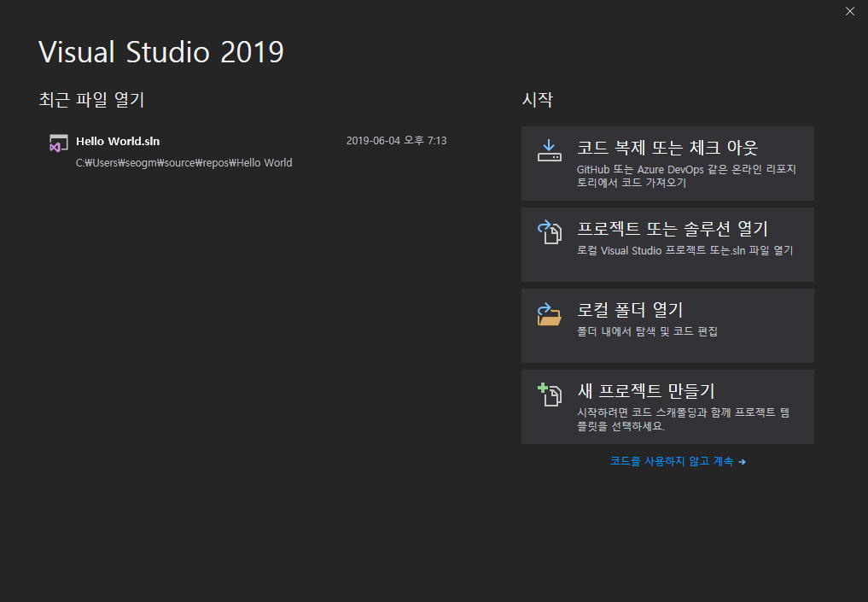
Task: Close the Visual Studio 2019 start window
Action: pyautogui.click(x=850, y=11)
